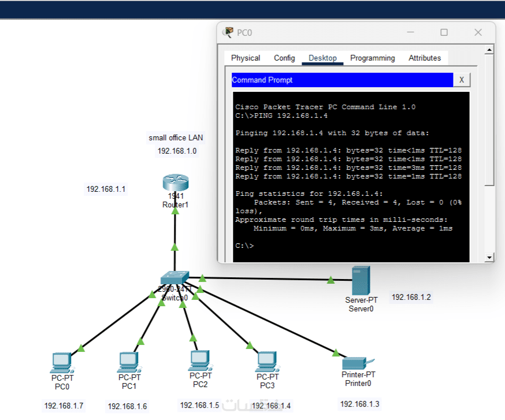Click the 'PING 192.168.1.4' command line text
This screenshot has height=420, width=505.
(291, 116)
